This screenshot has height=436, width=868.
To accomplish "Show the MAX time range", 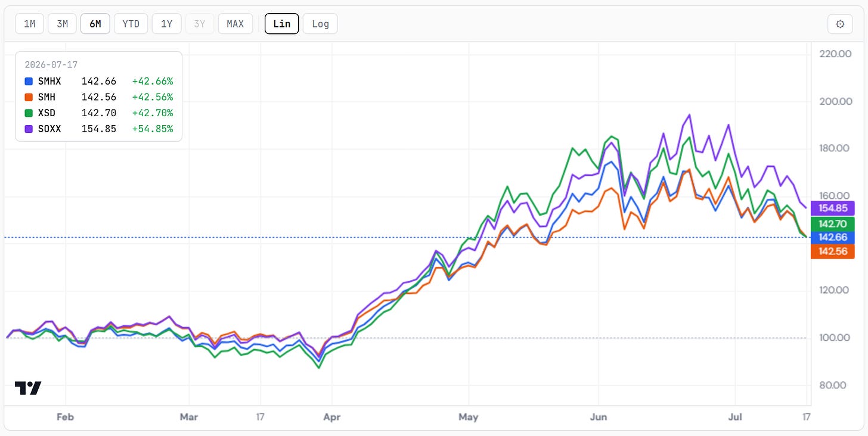I will (x=235, y=24).
